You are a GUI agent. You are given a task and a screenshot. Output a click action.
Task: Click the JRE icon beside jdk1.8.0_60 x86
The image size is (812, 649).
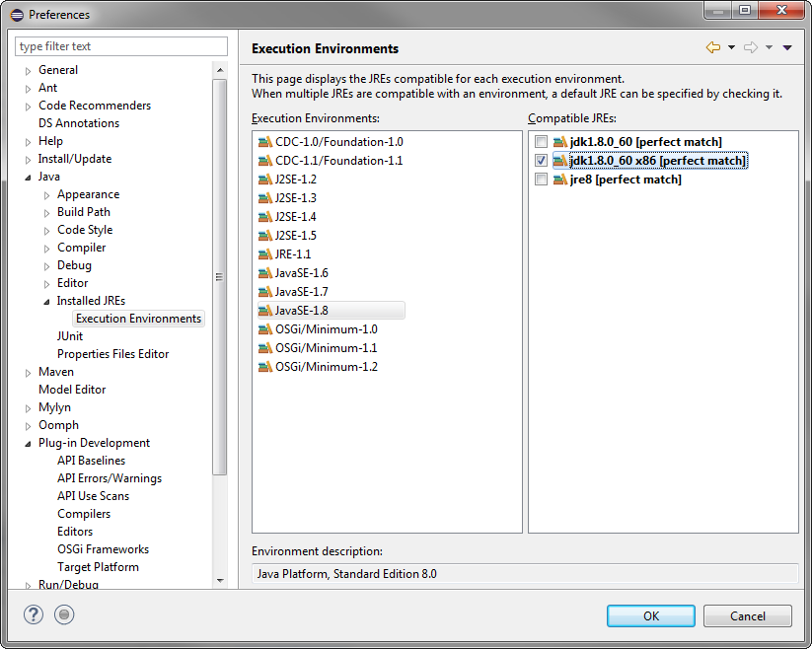[560, 161]
